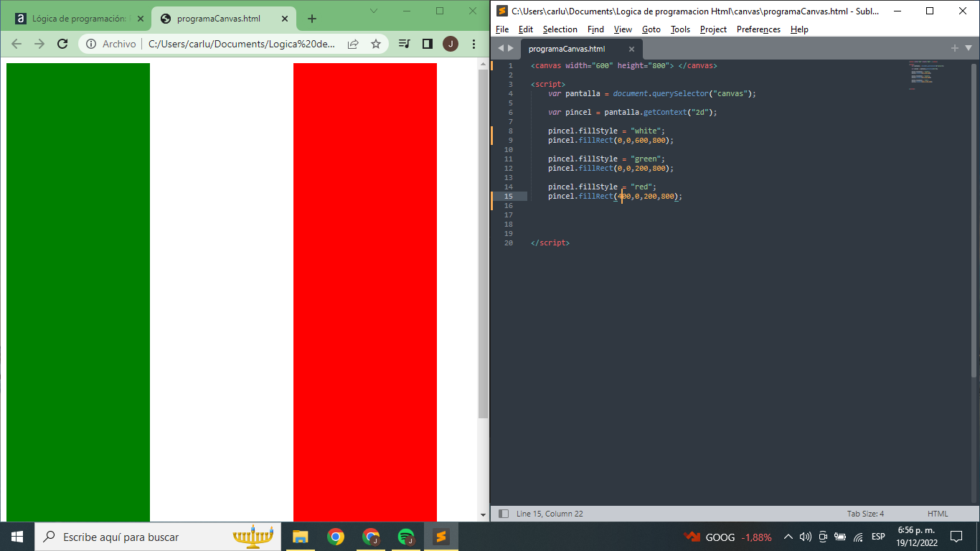980x551 pixels.
Task: Click the Escribe aquí para buscar search box
Action: pos(157,537)
